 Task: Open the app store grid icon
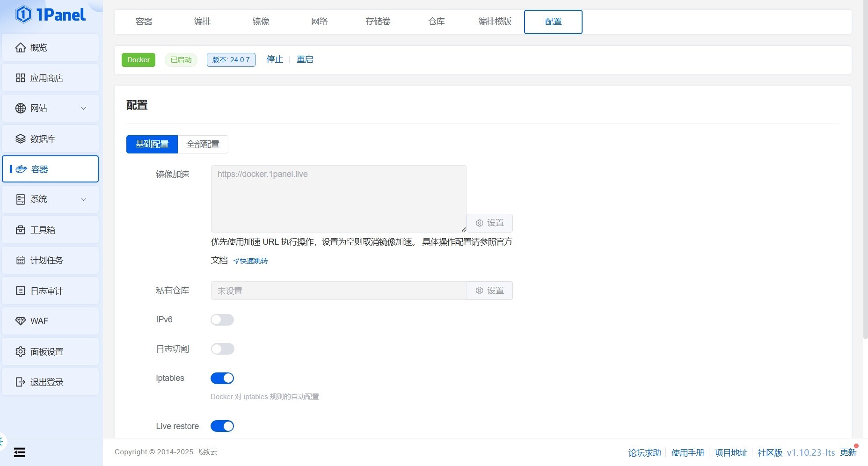tap(21, 78)
